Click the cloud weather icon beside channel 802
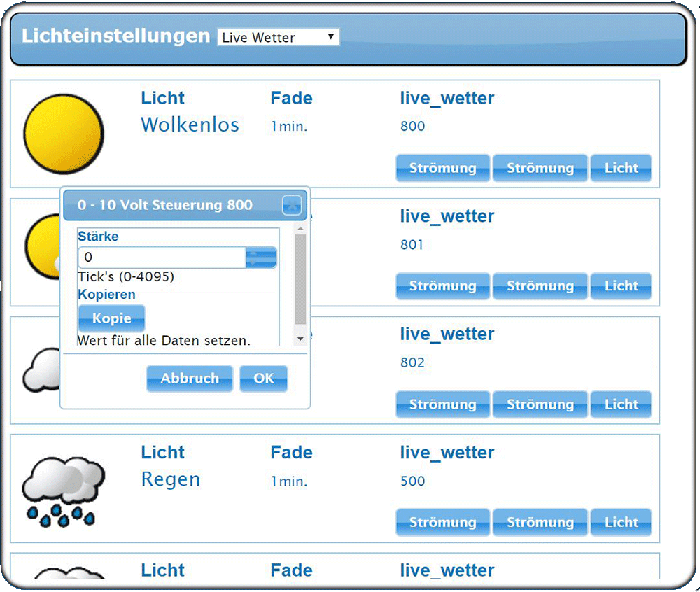This screenshot has height=592, width=700. click(42, 371)
